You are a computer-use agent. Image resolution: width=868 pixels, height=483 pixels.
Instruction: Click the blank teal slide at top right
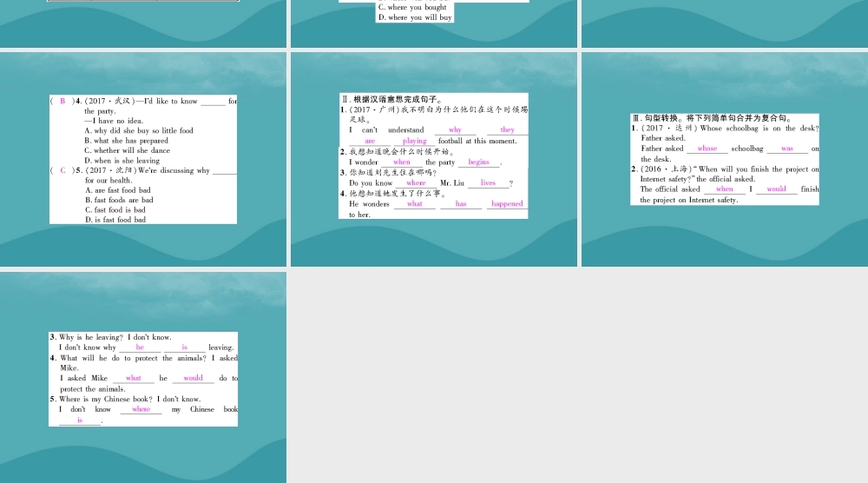click(x=724, y=23)
